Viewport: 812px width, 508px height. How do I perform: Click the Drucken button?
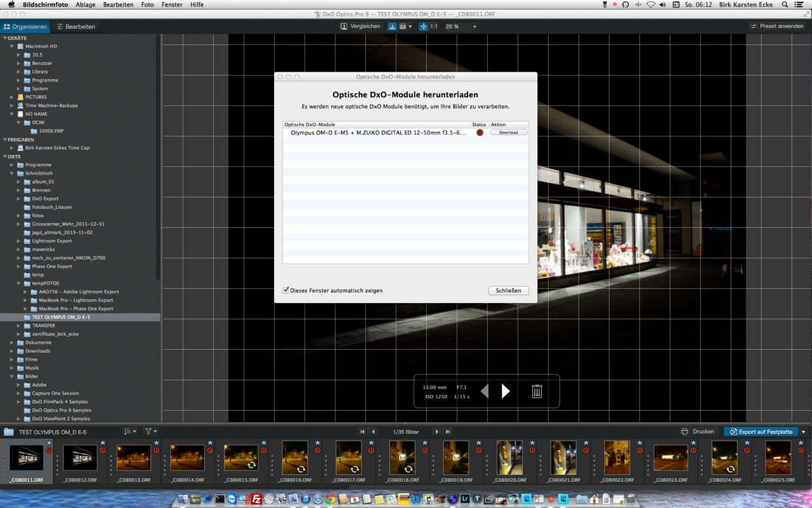pos(697,432)
